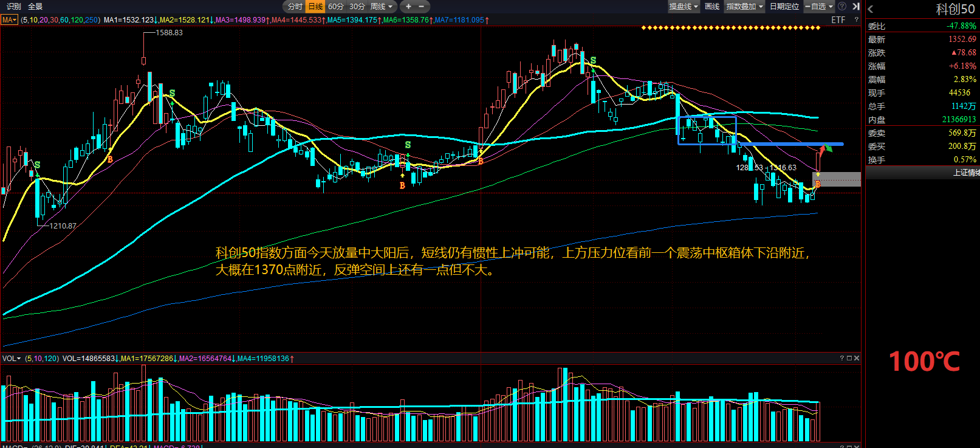Expand the 操盘线 dropdown
The width and height of the screenshot is (980, 448).
coord(684,7)
